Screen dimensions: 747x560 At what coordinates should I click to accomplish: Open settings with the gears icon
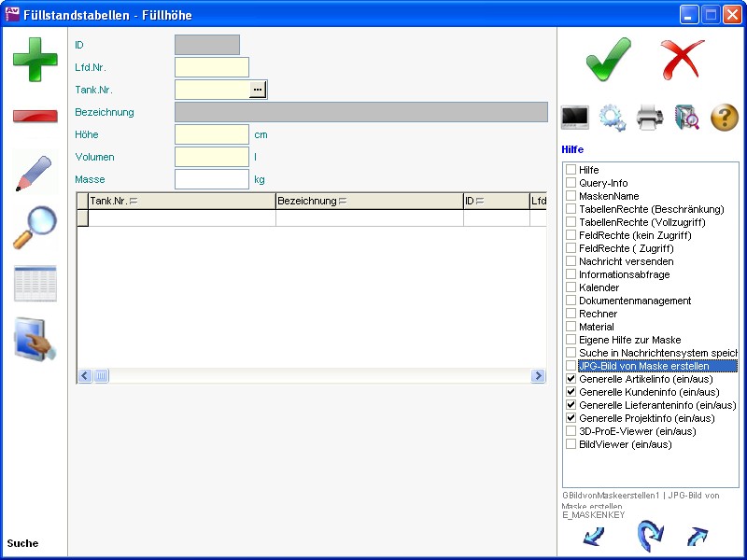[x=613, y=118]
